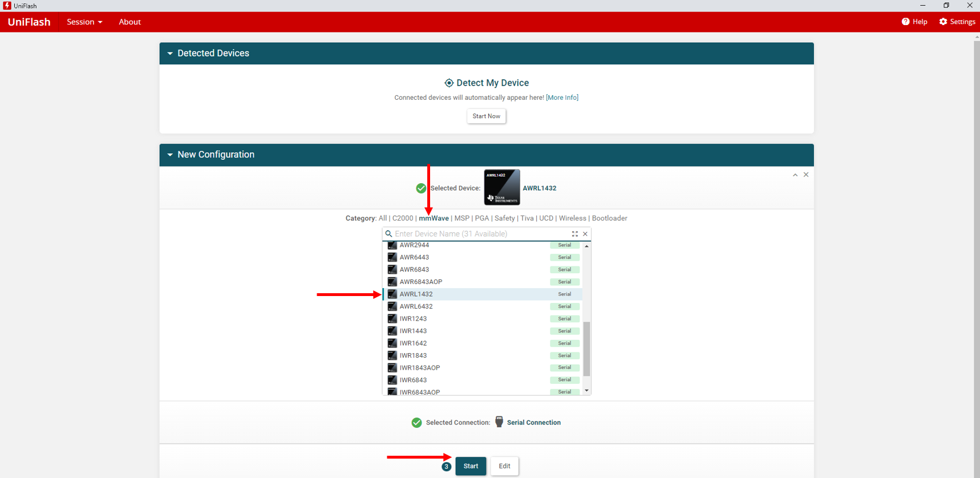Select the mmWave category filter
Viewport: 980px width, 478px height.
434,218
